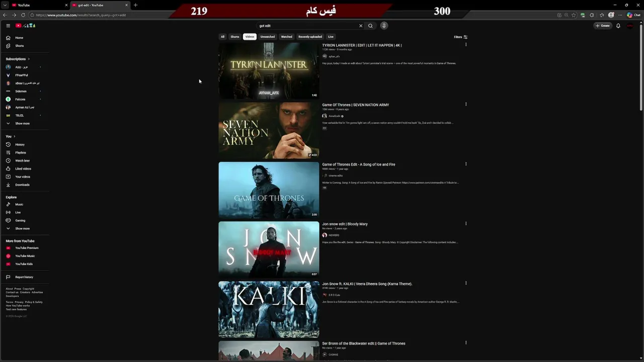Select the Watched filter chip
This screenshot has height=362, width=644.
[286, 37]
